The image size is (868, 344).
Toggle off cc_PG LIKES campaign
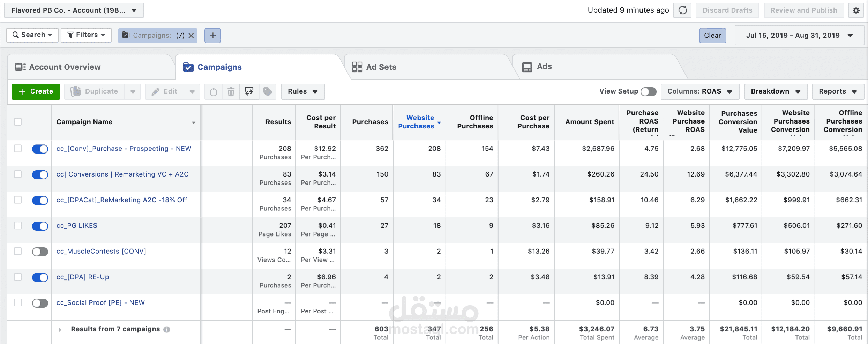[x=40, y=226]
